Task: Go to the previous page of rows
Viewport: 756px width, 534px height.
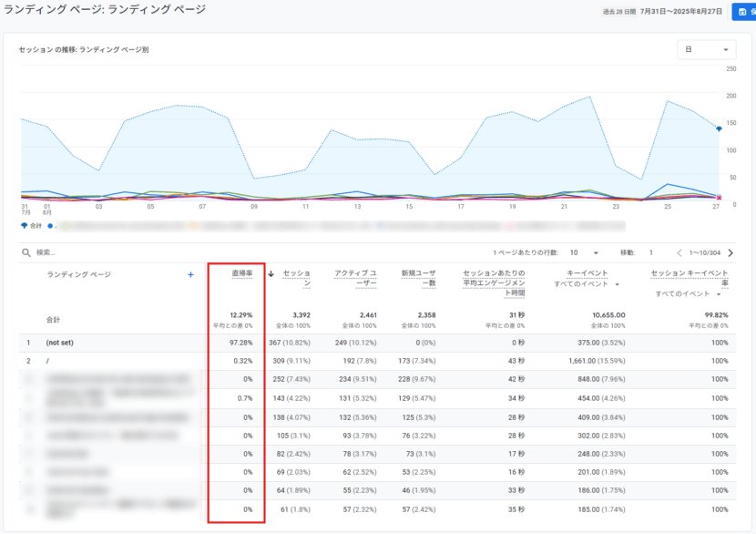Action: click(679, 252)
